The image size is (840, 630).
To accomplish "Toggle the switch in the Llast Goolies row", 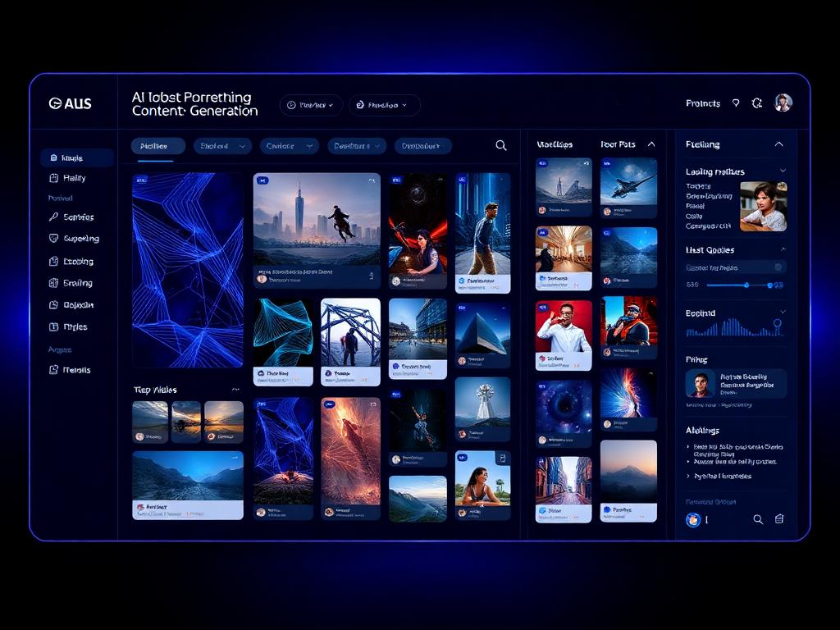I will point(778,267).
